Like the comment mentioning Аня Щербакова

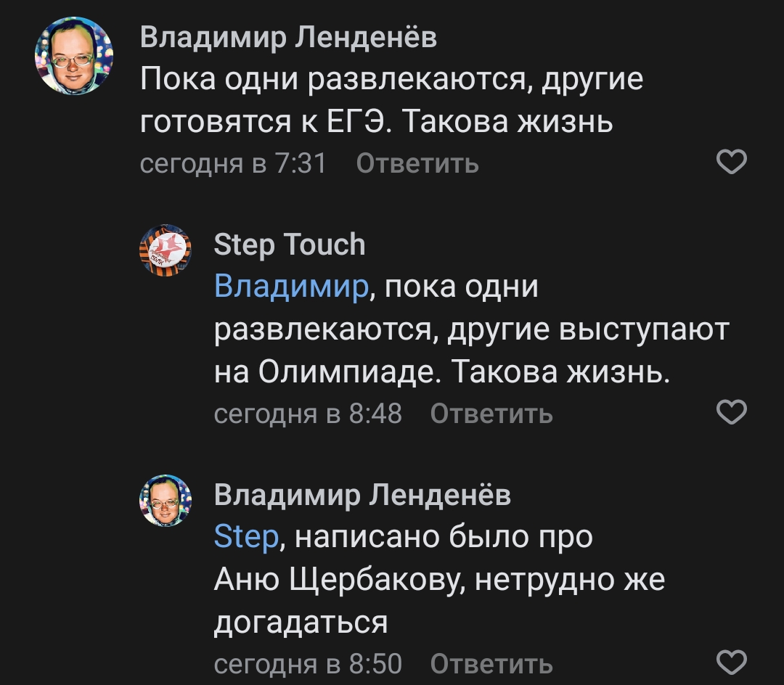pyautogui.click(x=731, y=662)
